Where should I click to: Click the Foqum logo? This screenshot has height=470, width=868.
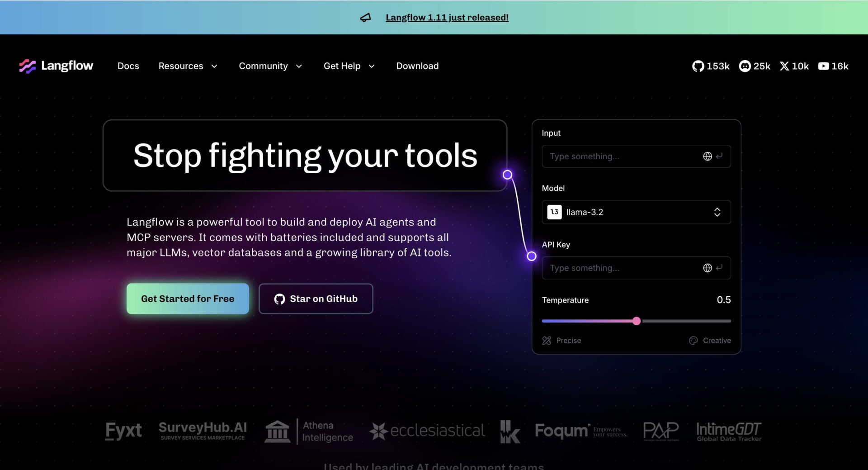(x=581, y=431)
